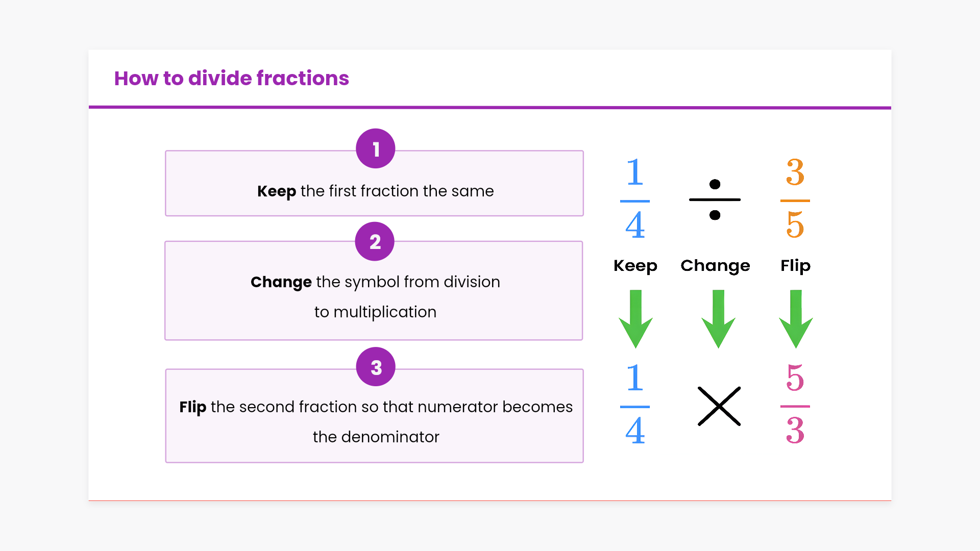
Task: Click the 'Change' label under division sign
Action: coord(715,266)
